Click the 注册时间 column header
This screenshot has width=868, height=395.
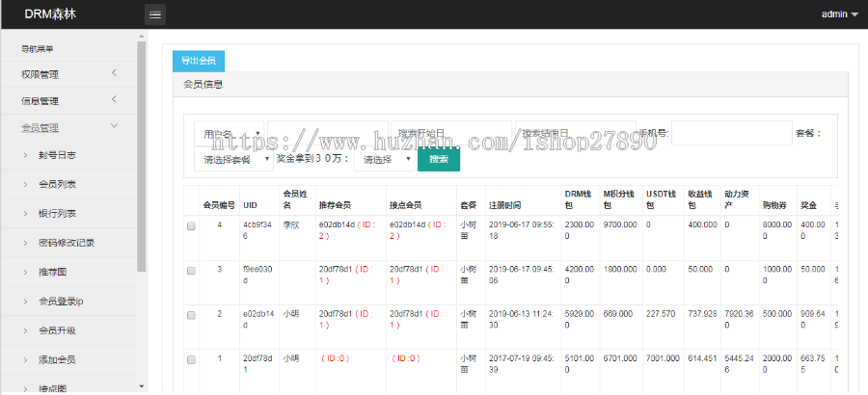pos(504,204)
